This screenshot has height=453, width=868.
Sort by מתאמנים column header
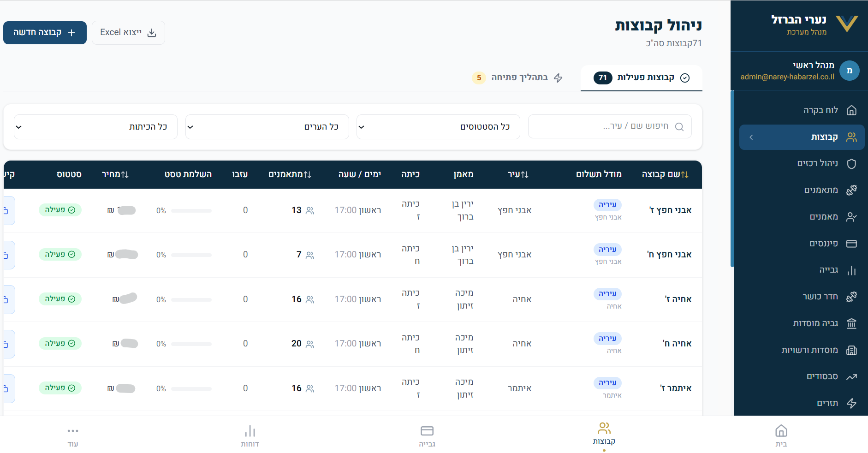pos(290,174)
